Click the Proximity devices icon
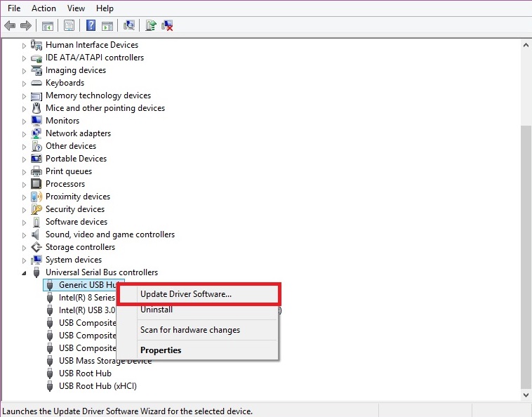The image size is (532, 417). coord(36,197)
